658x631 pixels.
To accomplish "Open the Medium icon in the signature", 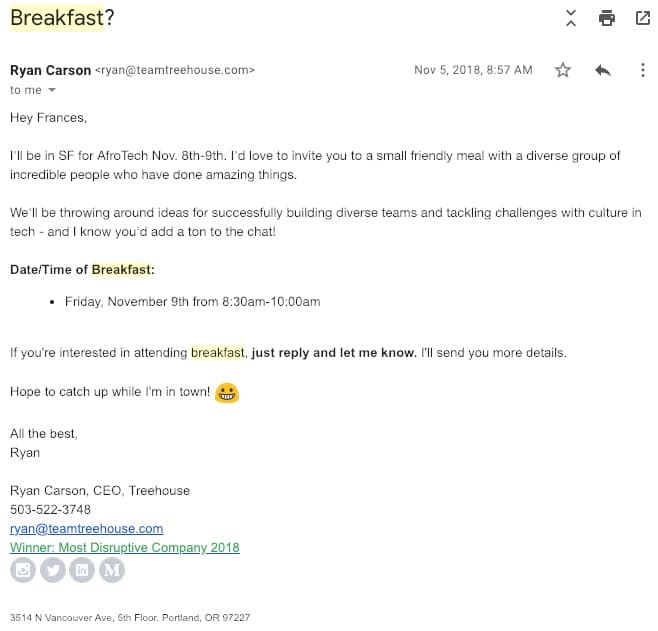I will 113,570.
